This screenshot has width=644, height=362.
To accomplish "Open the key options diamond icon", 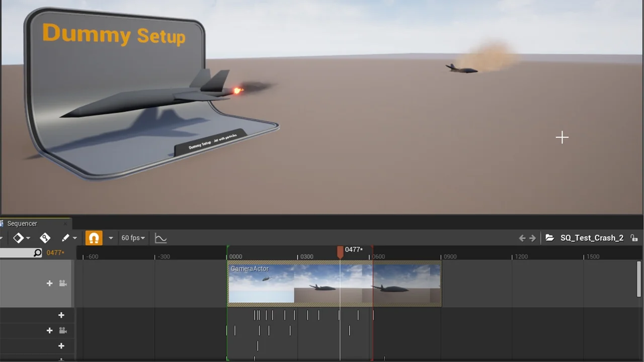I will coord(18,238).
